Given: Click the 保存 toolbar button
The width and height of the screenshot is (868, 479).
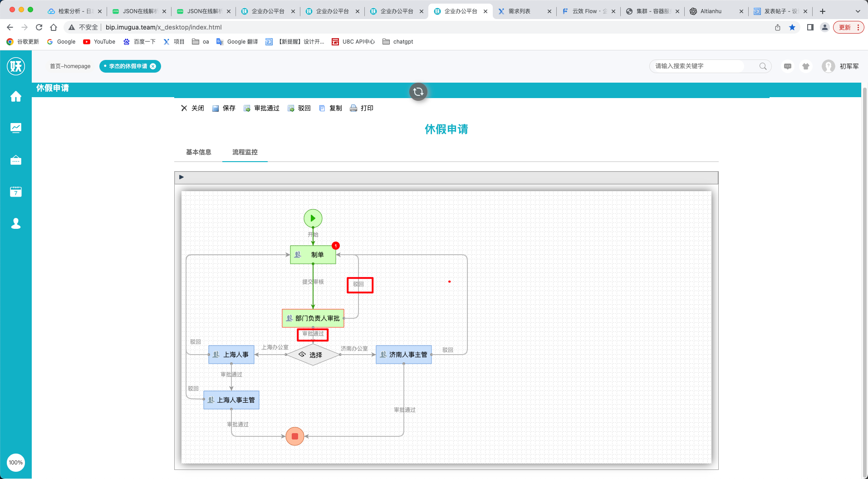Looking at the screenshot, I should (224, 108).
